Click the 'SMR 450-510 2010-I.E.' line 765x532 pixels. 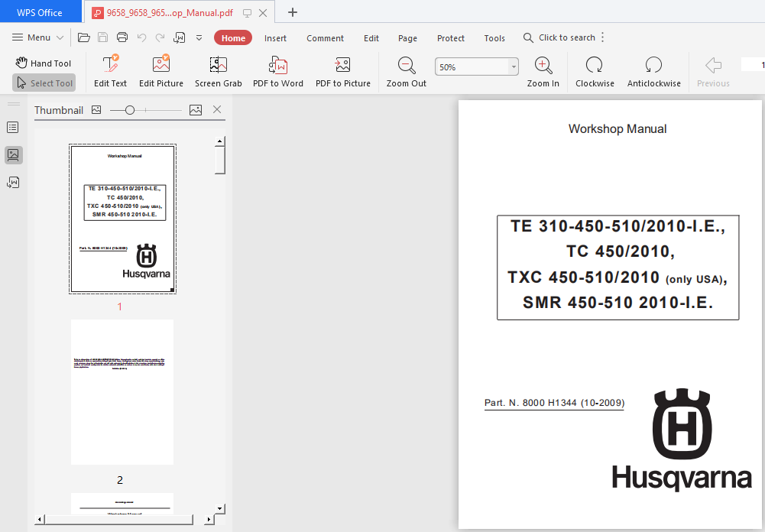coord(618,303)
